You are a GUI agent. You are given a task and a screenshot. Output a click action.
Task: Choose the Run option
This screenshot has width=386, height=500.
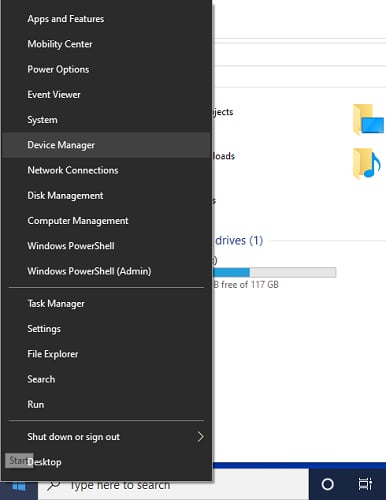pyautogui.click(x=107, y=404)
